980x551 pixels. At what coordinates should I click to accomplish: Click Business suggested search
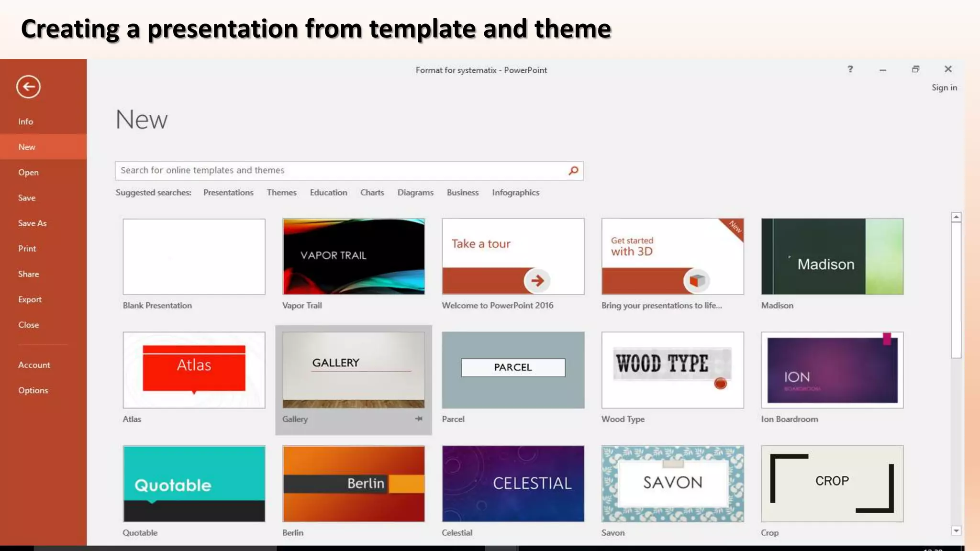click(463, 192)
